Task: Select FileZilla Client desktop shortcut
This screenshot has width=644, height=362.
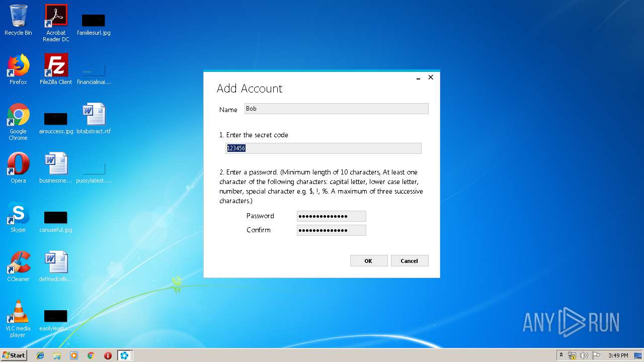Action: [56, 69]
